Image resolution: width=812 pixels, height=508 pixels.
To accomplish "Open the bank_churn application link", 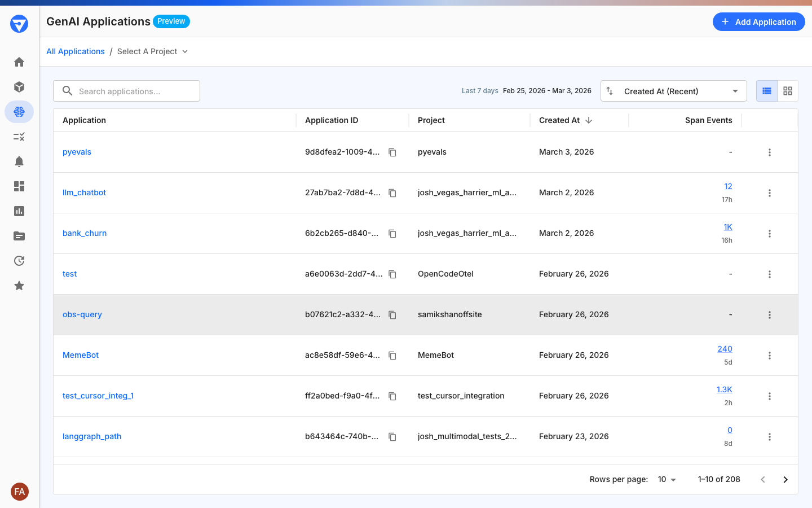I will pyautogui.click(x=84, y=233).
